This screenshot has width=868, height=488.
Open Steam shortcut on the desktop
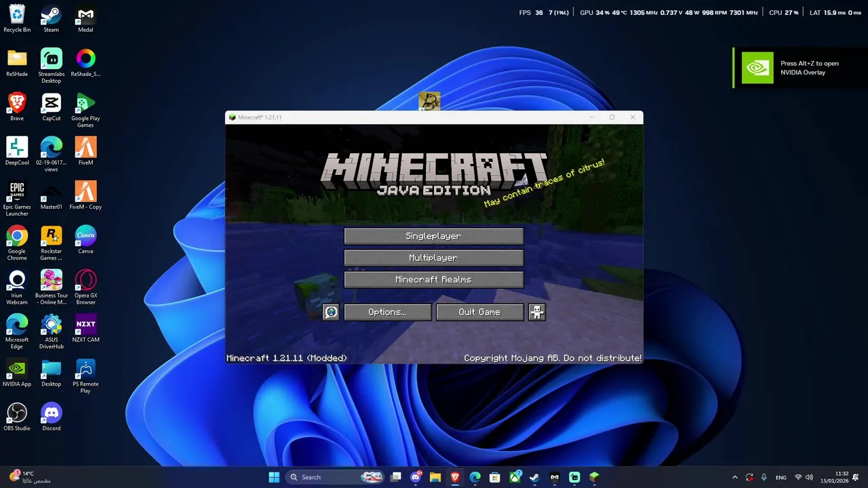(x=51, y=19)
